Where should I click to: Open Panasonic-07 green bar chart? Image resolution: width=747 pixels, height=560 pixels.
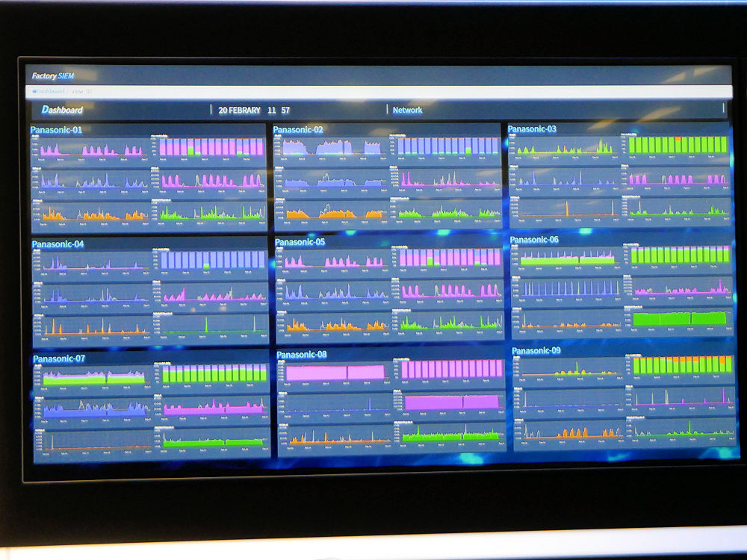pos(212,376)
